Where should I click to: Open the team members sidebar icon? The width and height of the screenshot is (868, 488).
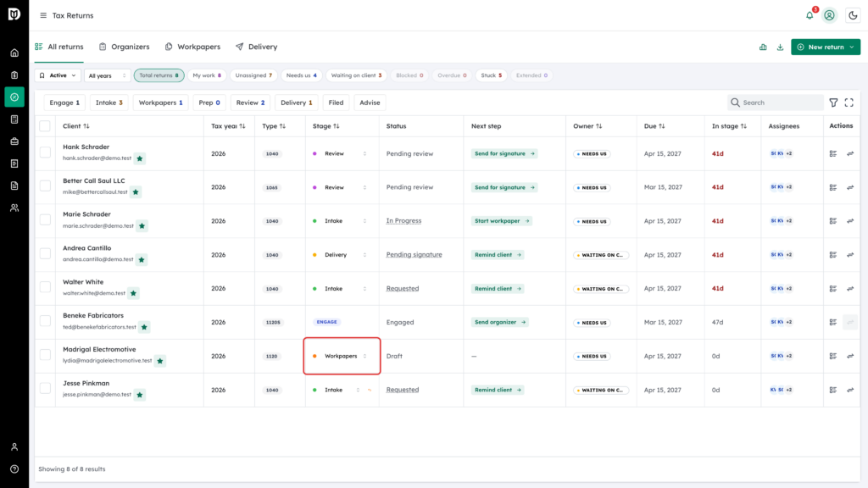tap(14, 208)
